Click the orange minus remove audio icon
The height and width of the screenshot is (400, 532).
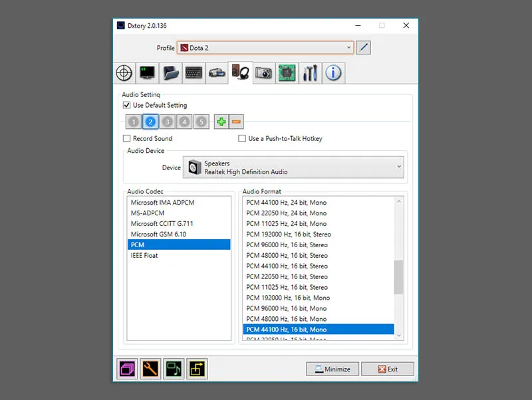click(x=236, y=122)
